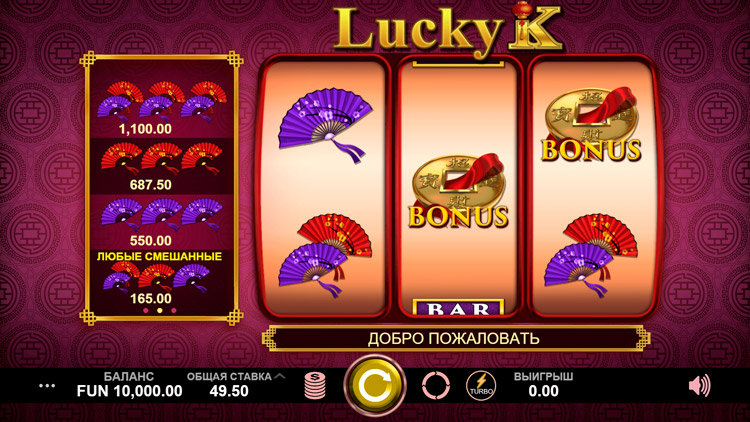Image resolution: width=750 pixels, height=422 pixels.
Task: Click the purple fan on the left reel
Action: coord(325,123)
